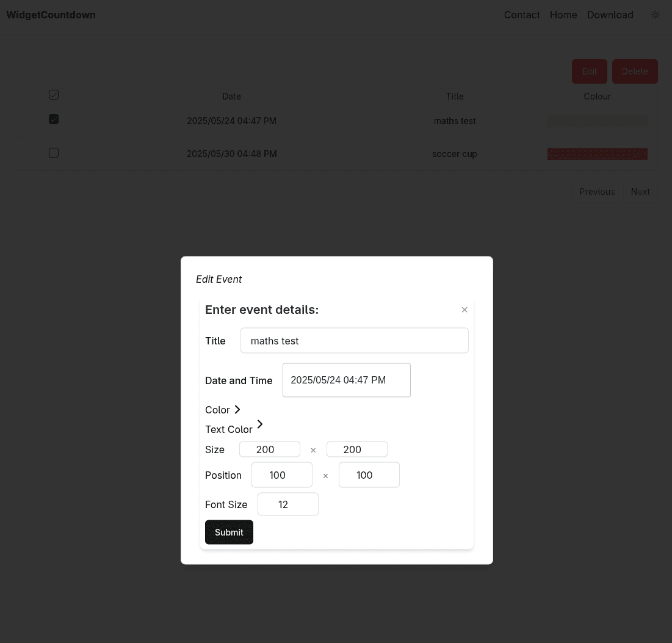The image size is (672, 643).
Task: Click the WidgetCountdown logo text
Action: click(x=51, y=15)
